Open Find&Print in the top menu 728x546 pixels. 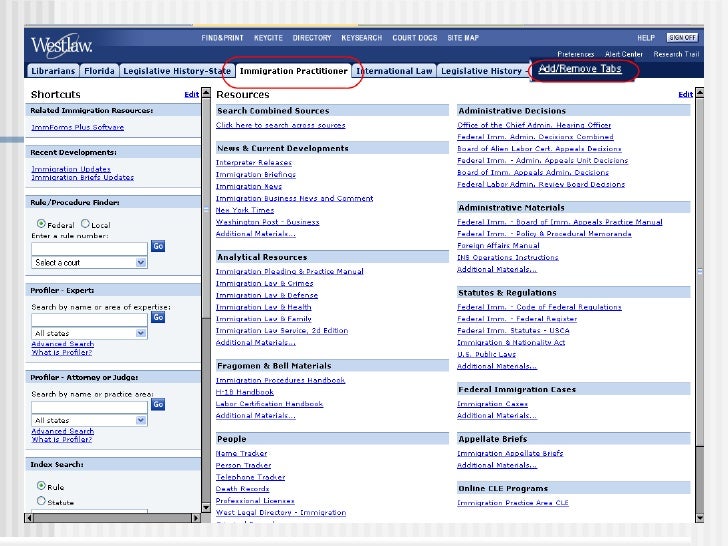pyautogui.click(x=222, y=38)
